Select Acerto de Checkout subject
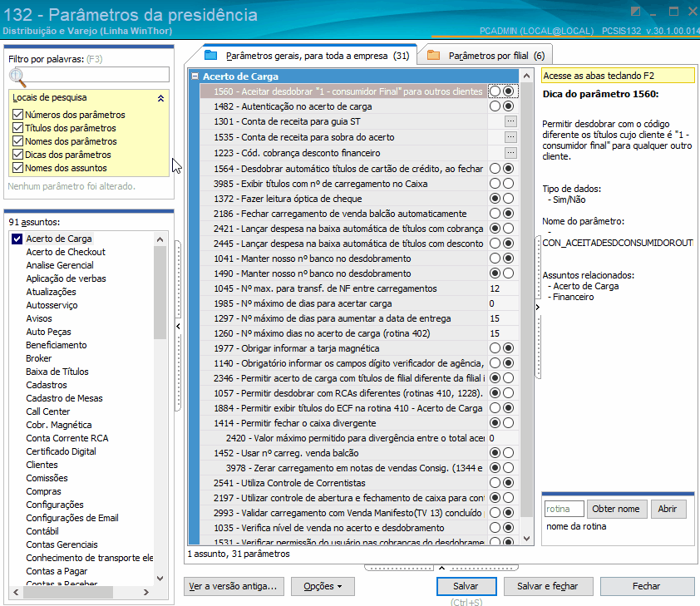Image resolution: width=700 pixels, height=606 pixels. coord(66,252)
